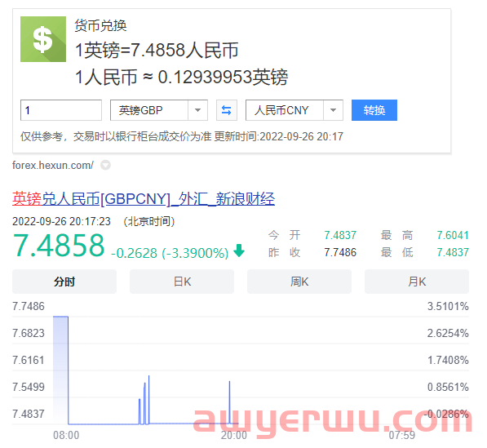Screen dimensions: 487x448
Task: Swap currencies with the blue arrows icon
Action: click(227, 110)
